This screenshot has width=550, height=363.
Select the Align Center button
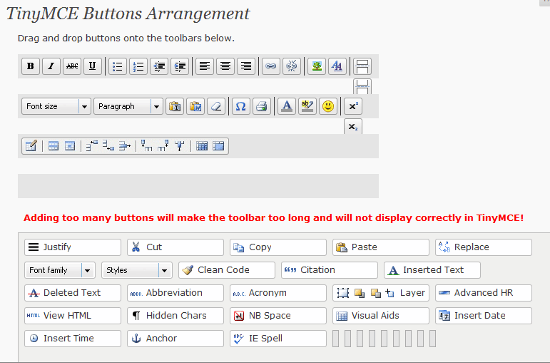pyautogui.click(x=225, y=66)
